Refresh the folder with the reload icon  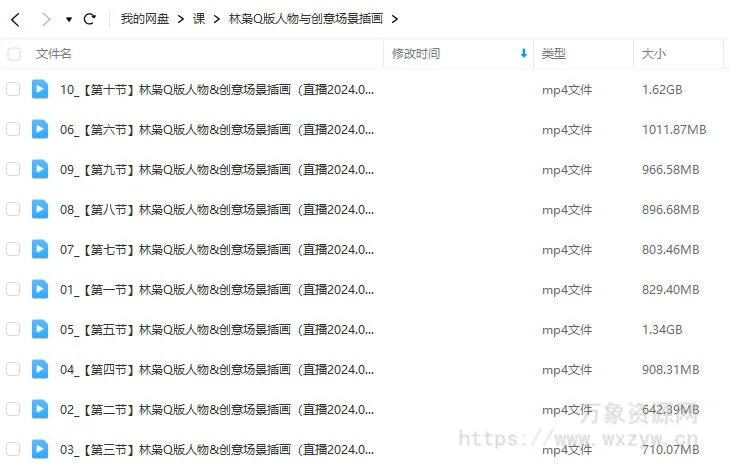pos(89,19)
